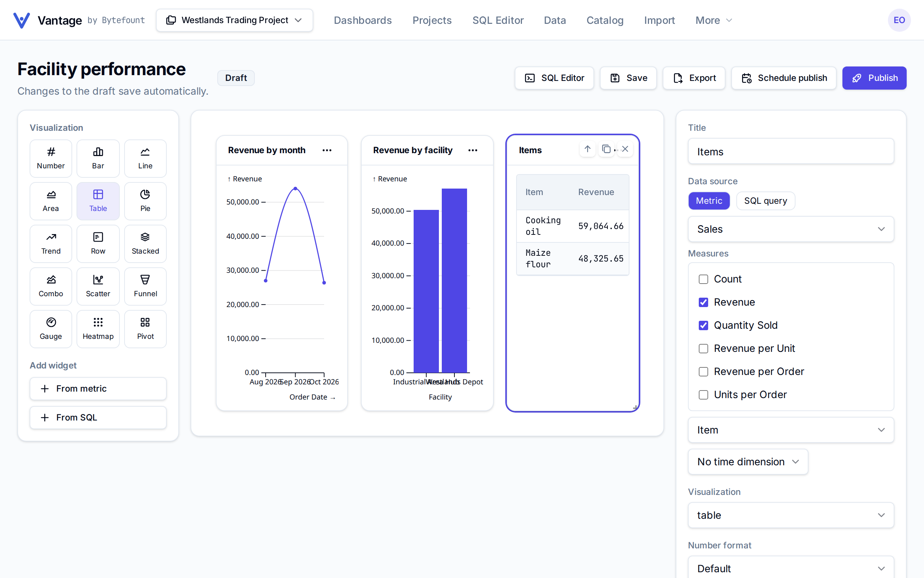Screen dimensions: 924x578
Task: Enable the Units per Order measure
Action: (703, 395)
